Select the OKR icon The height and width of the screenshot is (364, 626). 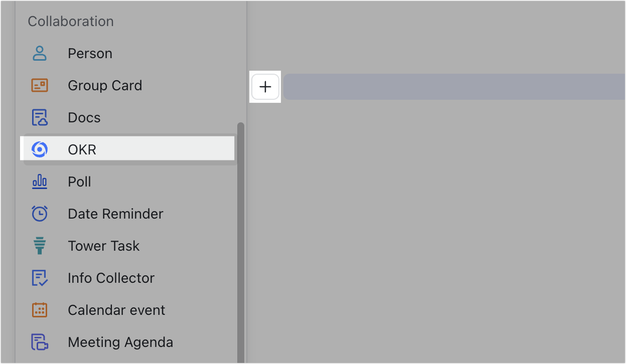pyautogui.click(x=39, y=149)
